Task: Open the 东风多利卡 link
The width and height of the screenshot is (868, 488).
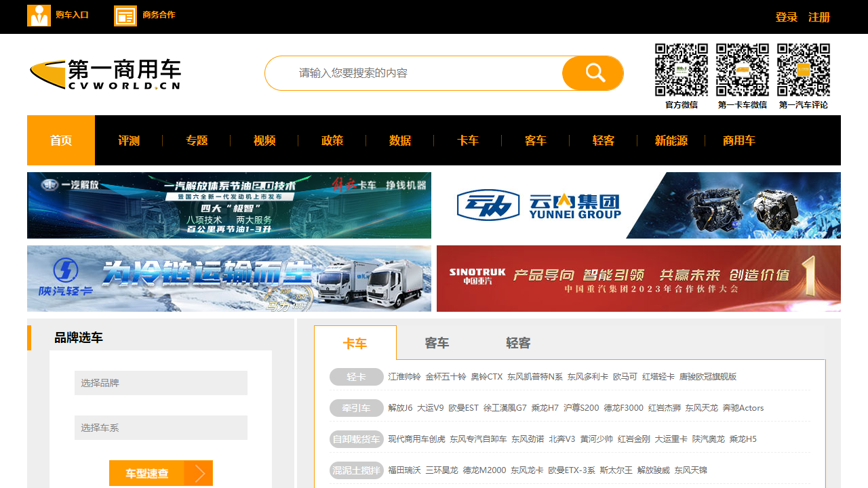Action: 588,377
